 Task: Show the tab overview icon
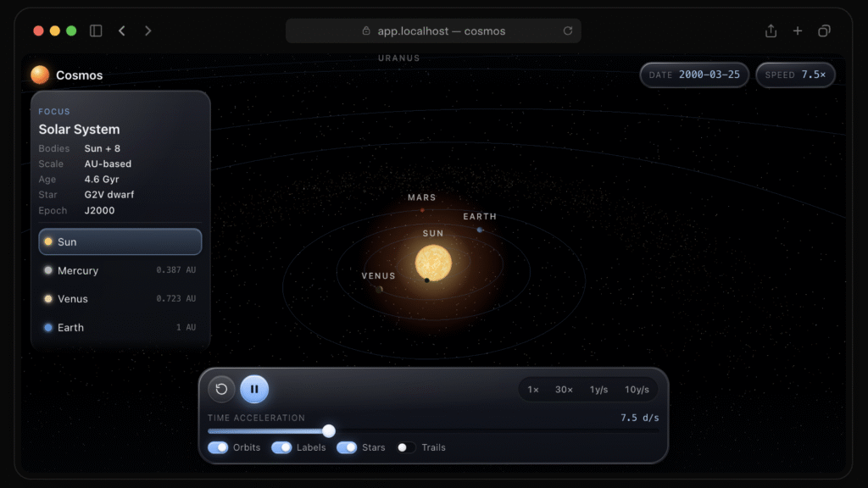click(x=824, y=31)
